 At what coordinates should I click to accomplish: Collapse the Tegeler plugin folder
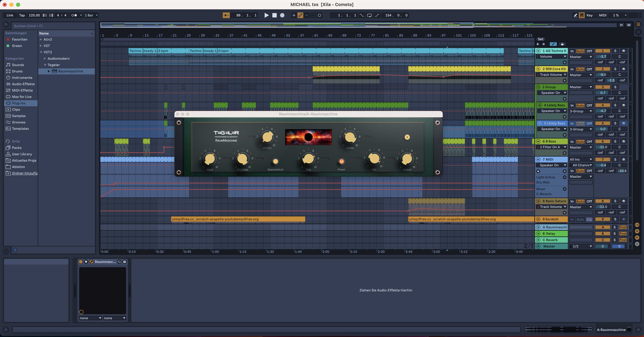45,65
